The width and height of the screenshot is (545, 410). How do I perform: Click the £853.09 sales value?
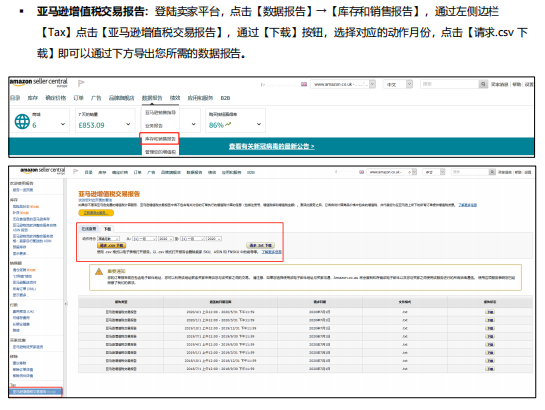tap(91, 125)
